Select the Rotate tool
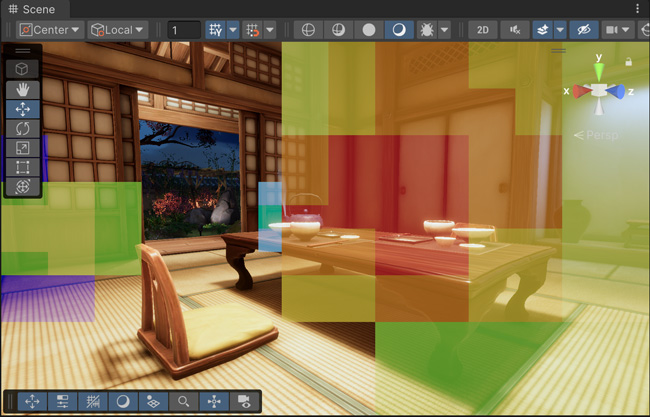The width and height of the screenshot is (650, 417). 23,128
